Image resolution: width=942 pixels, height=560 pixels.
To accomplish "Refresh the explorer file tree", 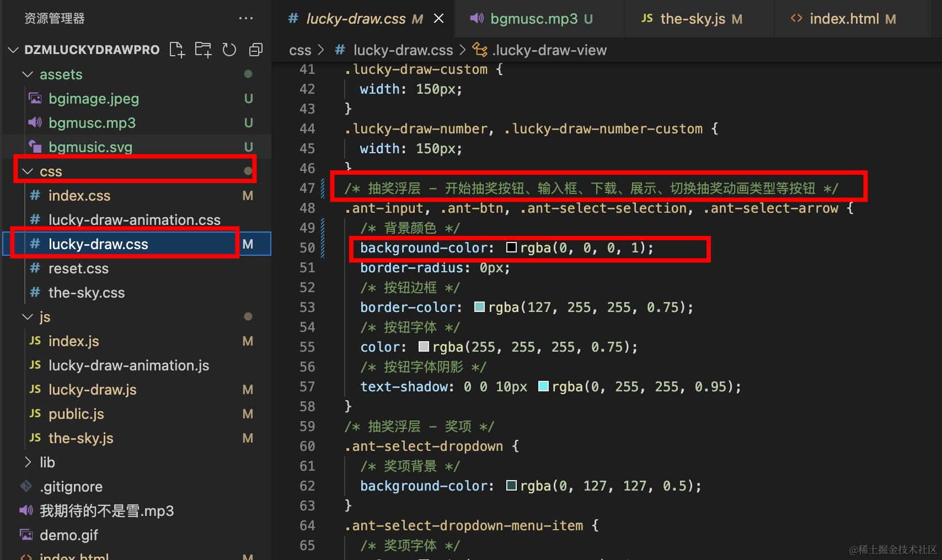I will 229,50.
